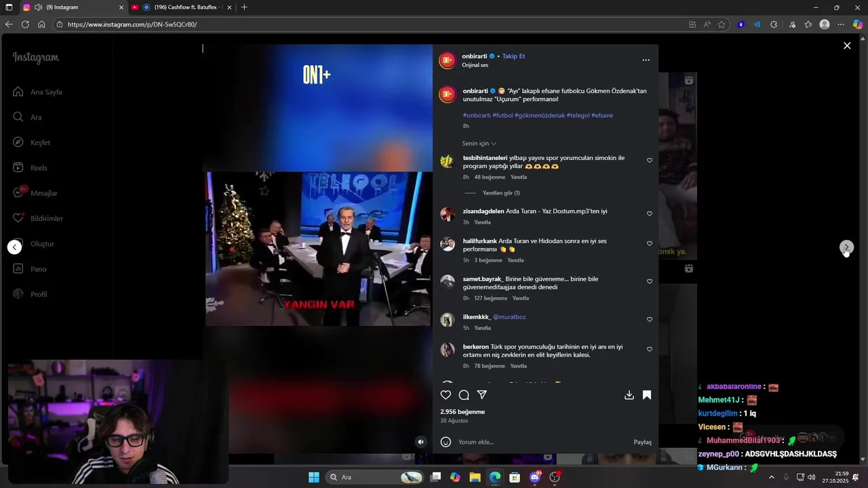
Task: Mute or unmute the video sound
Action: coord(421,442)
